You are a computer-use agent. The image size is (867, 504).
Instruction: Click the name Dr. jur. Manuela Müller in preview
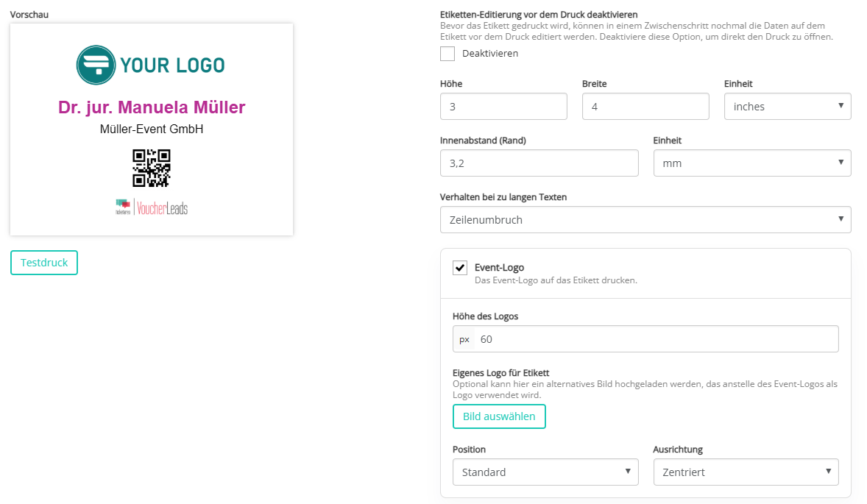[152, 107]
